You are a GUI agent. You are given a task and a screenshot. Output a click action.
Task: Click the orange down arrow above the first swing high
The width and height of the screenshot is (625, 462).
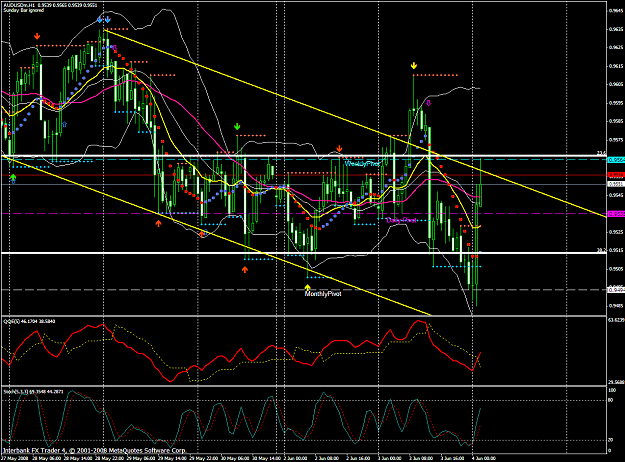[x=37, y=36]
